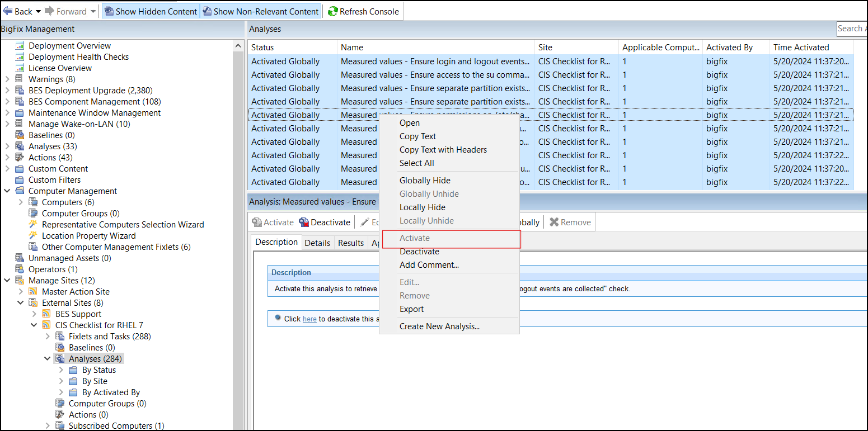Viewport: 868px width, 431px height.
Task: Choose Locally Hide from context menu
Action: pos(449,207)
